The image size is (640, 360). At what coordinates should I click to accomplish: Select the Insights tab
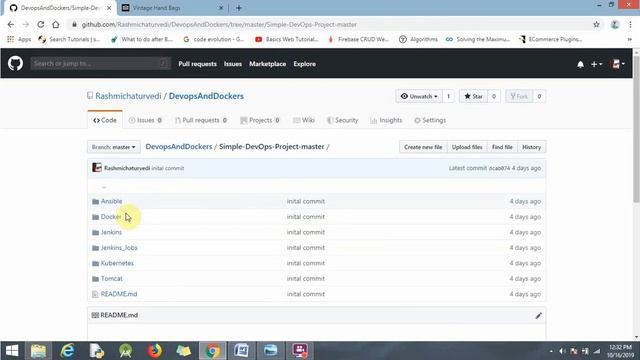[386, 120]
